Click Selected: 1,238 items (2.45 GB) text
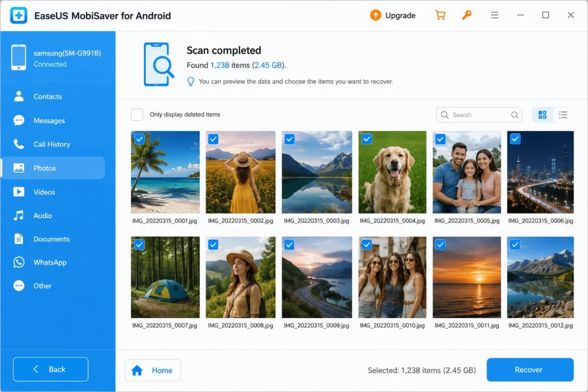The height and width of the screenshot is (392, 588). pyautogui.click(x=421, y=370)
